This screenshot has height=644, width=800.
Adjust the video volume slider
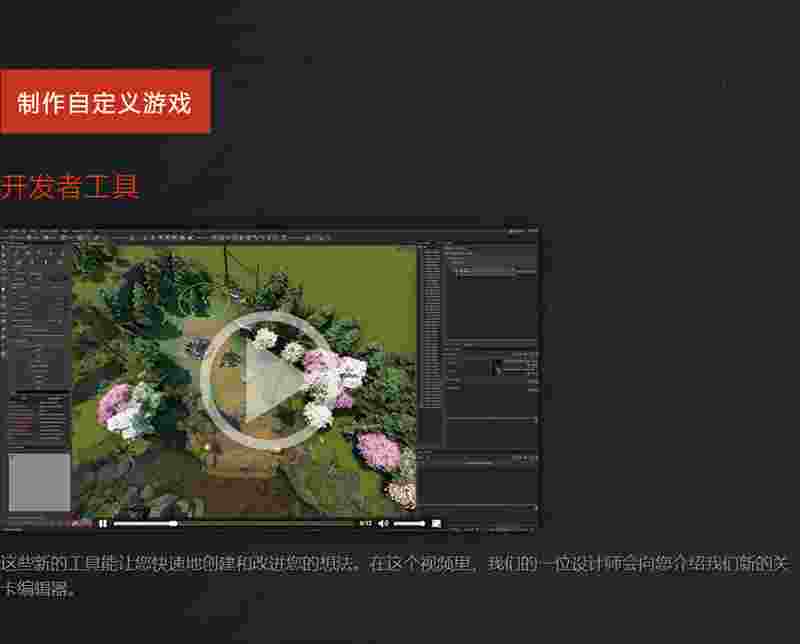pos(409,523)
